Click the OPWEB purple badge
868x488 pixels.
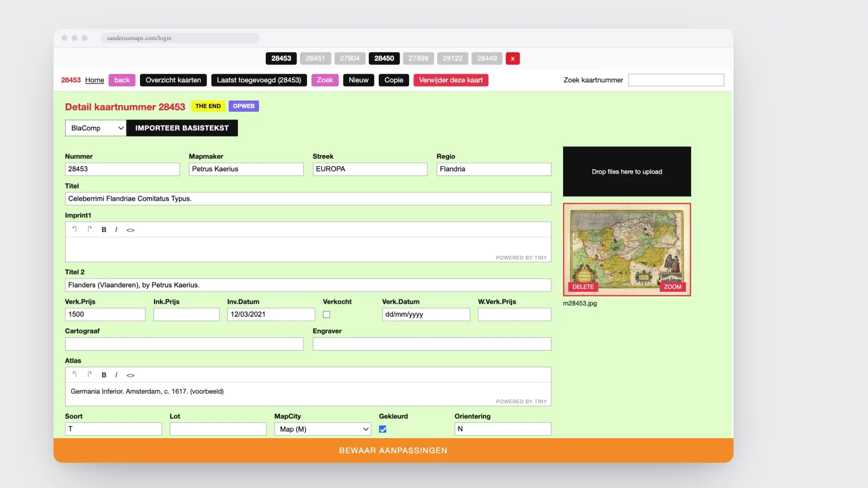[x=244, y=106]
